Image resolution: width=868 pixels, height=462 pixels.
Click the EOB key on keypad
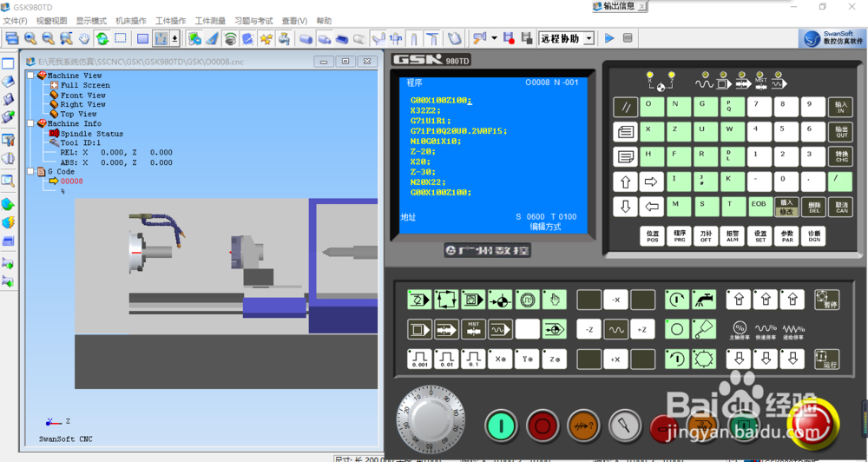pos(759,207)
